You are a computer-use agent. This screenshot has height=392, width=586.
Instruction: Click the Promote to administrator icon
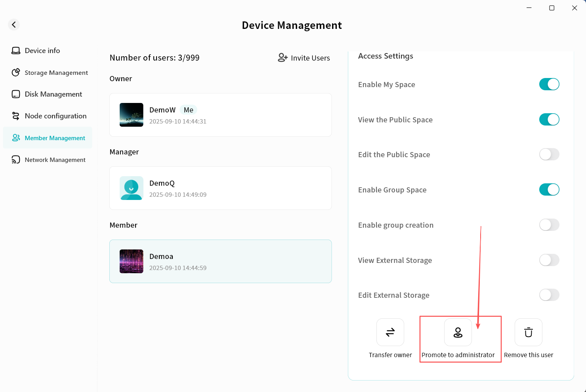coord(458,332)
